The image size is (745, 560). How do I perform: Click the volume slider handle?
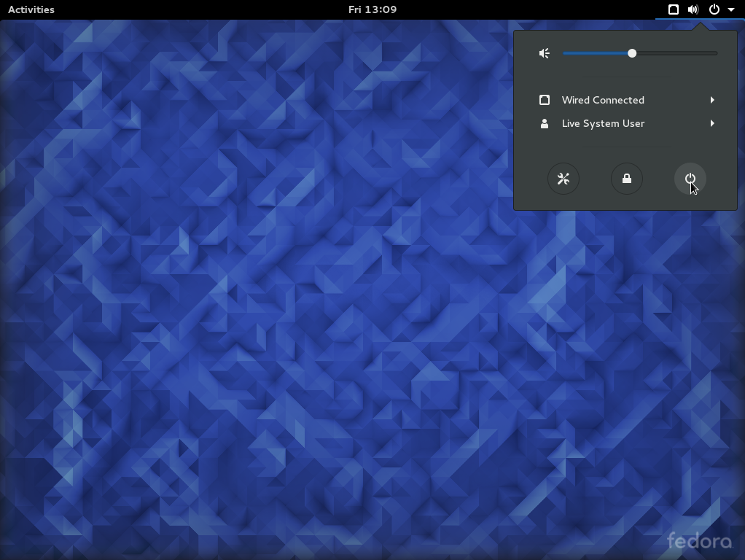coord(632,53)
